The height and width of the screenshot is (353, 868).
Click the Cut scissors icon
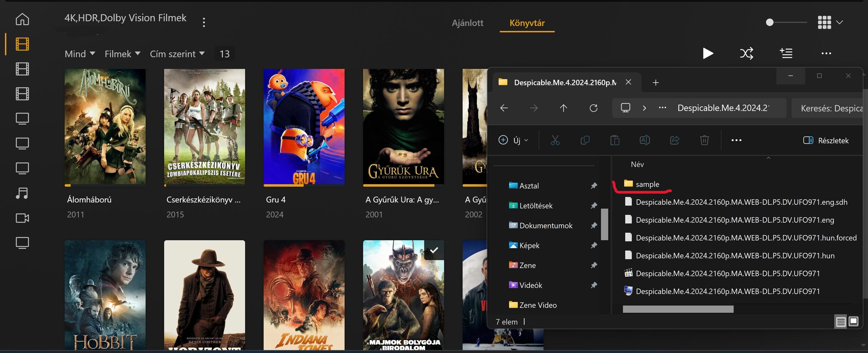coord(555,140)
